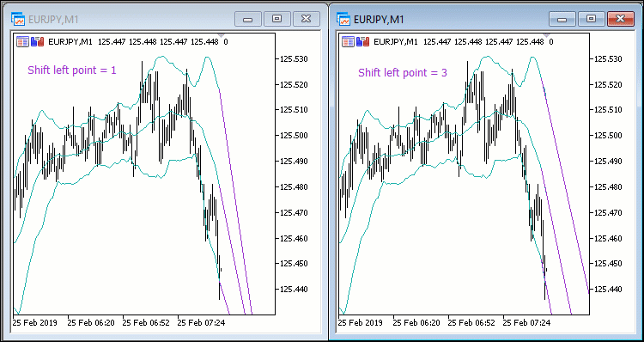
Task: Minimize the active EURJPY,M1 window
Action: (x=562, y=19)
